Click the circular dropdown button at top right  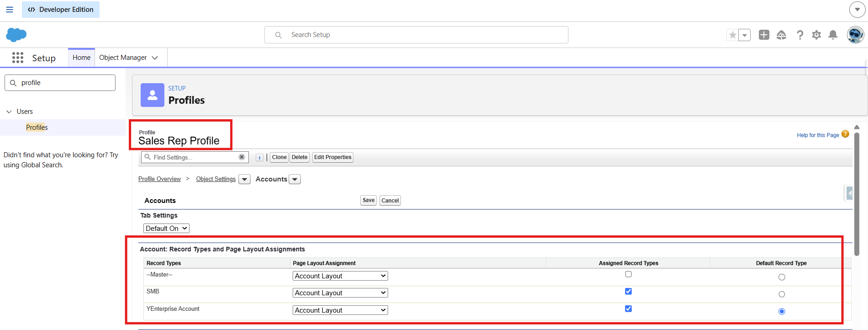[857, 10]
